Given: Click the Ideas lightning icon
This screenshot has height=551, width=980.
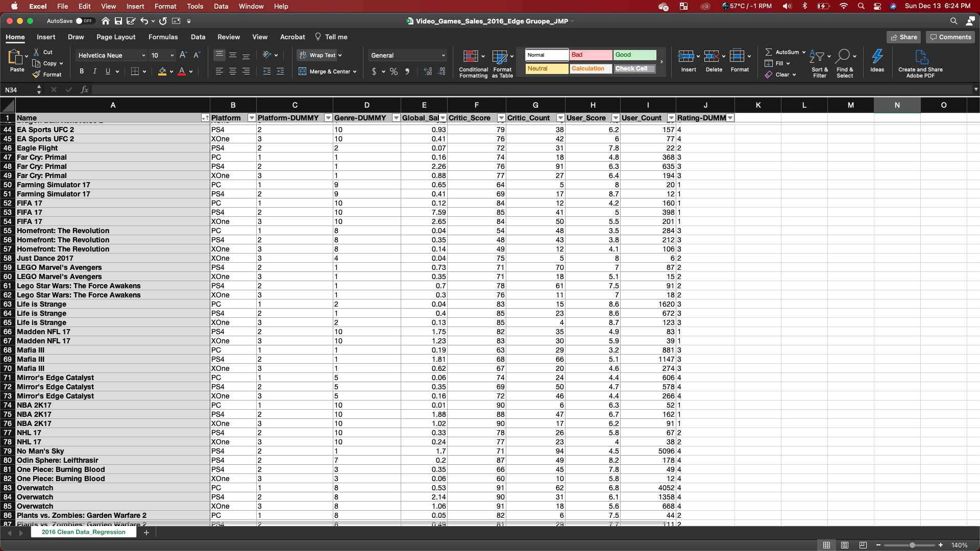Looking at the screenshot, I should pos(877,57).
